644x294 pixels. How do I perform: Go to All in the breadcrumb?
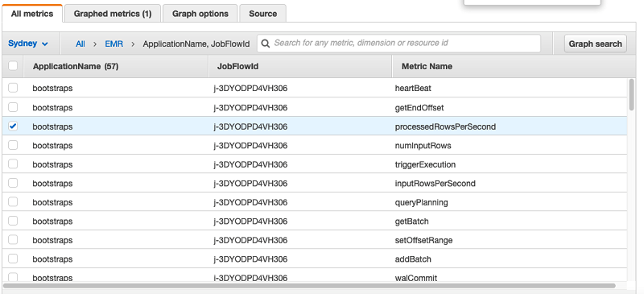coord(80,43)
